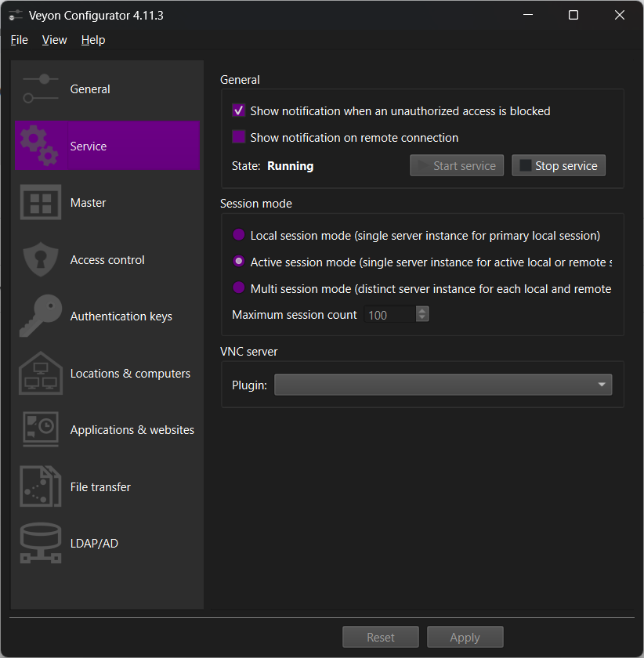Select the Service page label
Screen dimensions: 644x658
89,146
